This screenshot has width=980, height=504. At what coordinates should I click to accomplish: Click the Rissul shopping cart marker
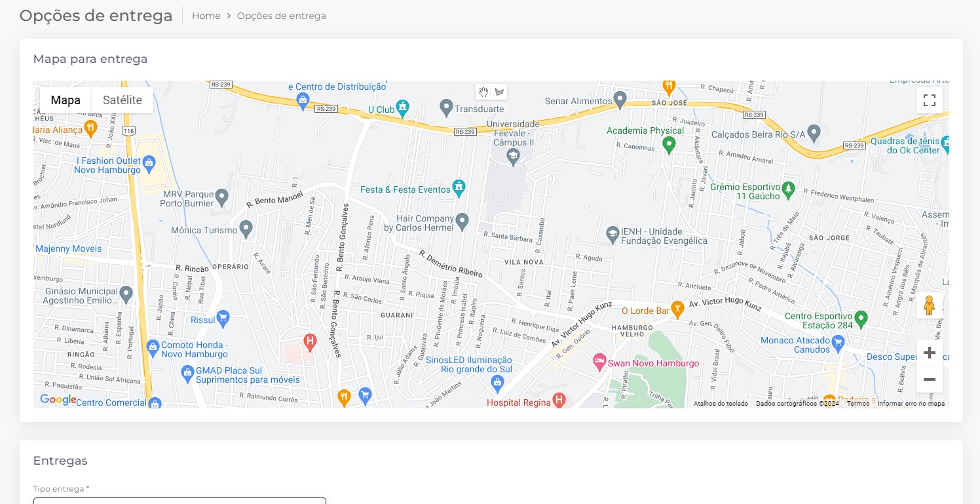(223, 317)
